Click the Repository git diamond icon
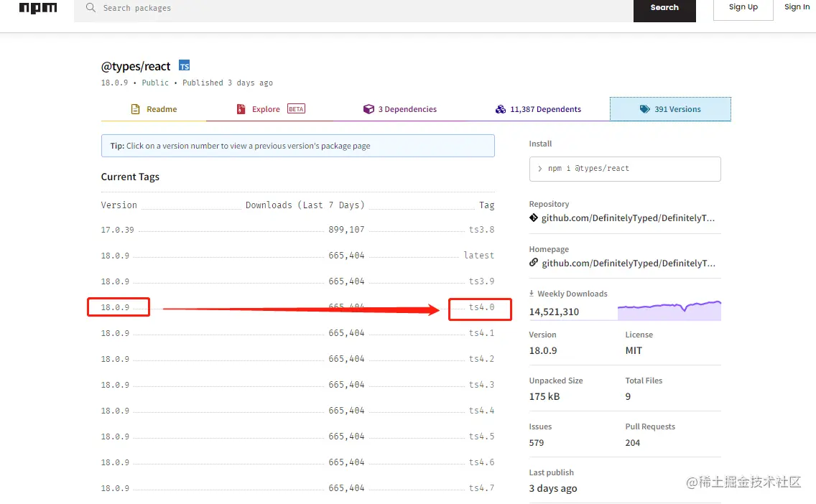Screen dimensions: 816x504 pyautogui.click(x=534, y=218)
